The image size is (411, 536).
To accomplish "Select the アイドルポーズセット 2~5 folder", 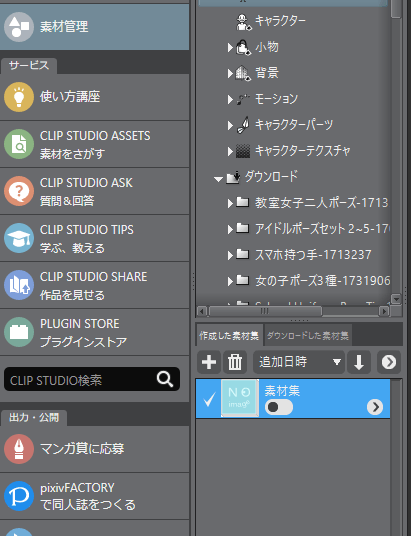I will pos(322,229).
